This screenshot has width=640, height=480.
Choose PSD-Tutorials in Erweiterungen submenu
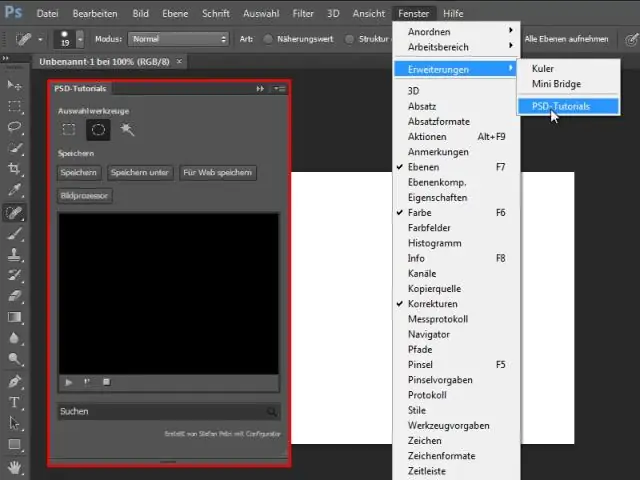tap(569, 107)
